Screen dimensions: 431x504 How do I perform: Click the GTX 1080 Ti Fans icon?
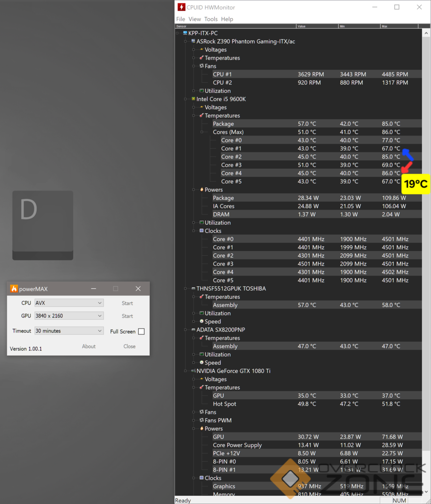click(x=202, y=412)
